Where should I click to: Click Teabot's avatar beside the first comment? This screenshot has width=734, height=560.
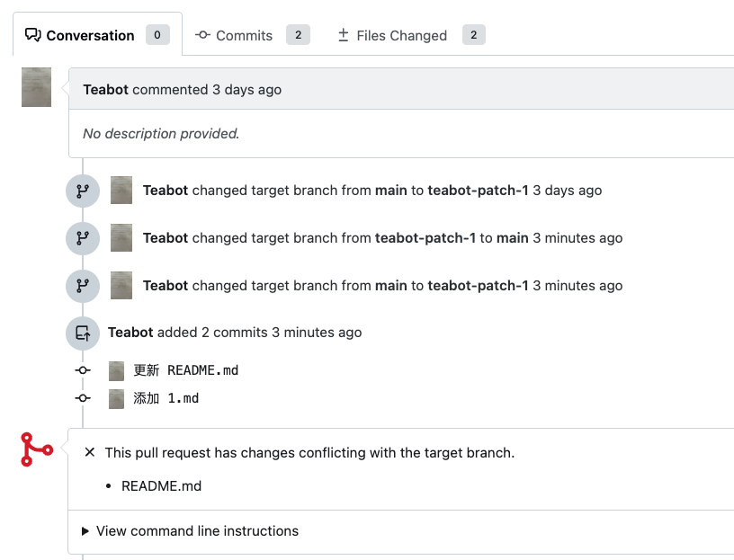[36, 87]
